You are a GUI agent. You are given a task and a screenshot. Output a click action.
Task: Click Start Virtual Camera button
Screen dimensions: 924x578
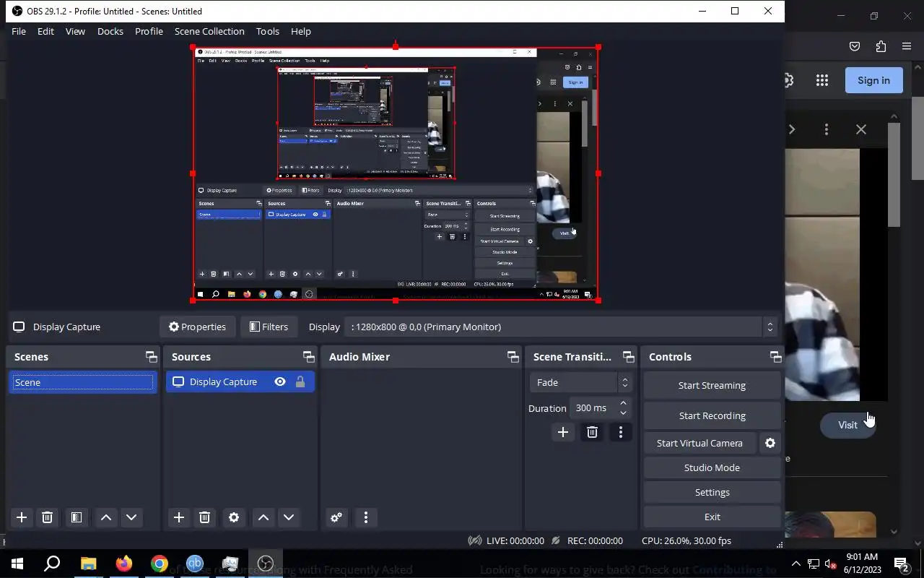699,443
